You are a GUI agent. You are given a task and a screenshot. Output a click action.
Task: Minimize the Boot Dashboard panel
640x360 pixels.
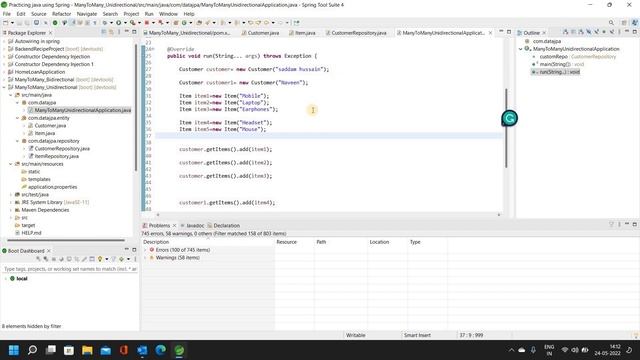tap(127, 250)
